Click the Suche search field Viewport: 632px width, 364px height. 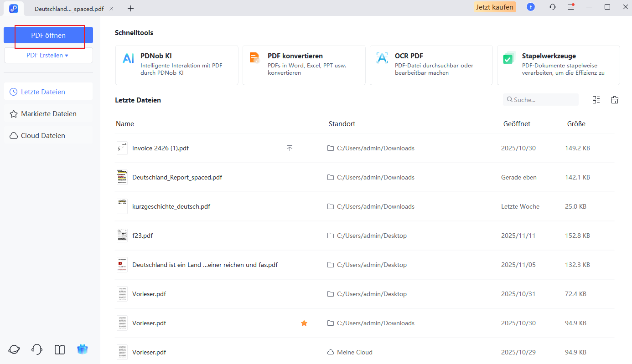pos(543,100)
